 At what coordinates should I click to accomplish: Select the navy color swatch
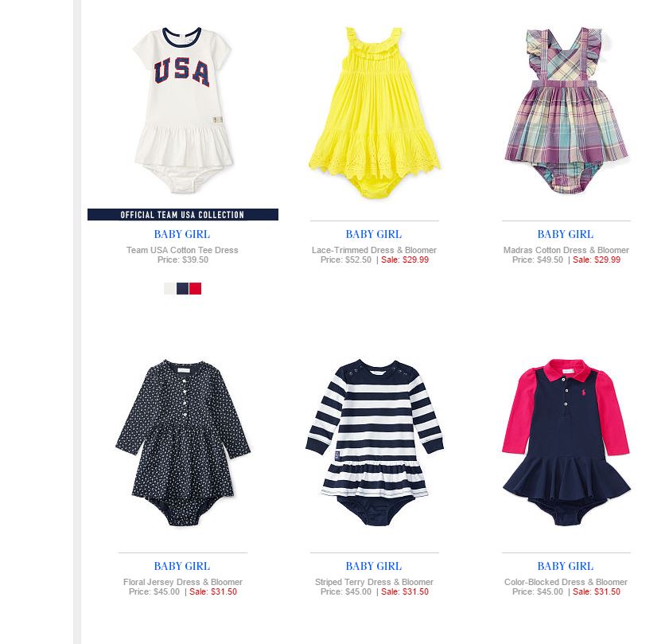point(183,289)
